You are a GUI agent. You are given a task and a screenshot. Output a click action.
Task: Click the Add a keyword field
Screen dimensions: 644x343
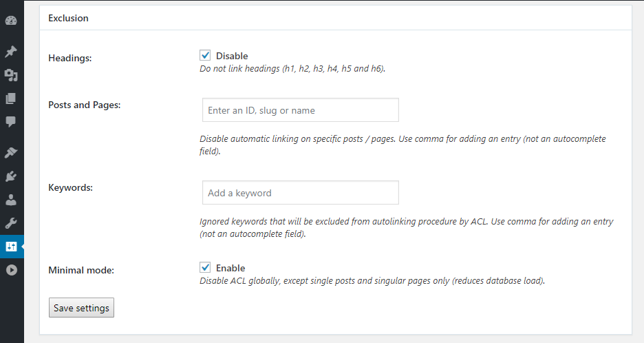tap(300, 193)
